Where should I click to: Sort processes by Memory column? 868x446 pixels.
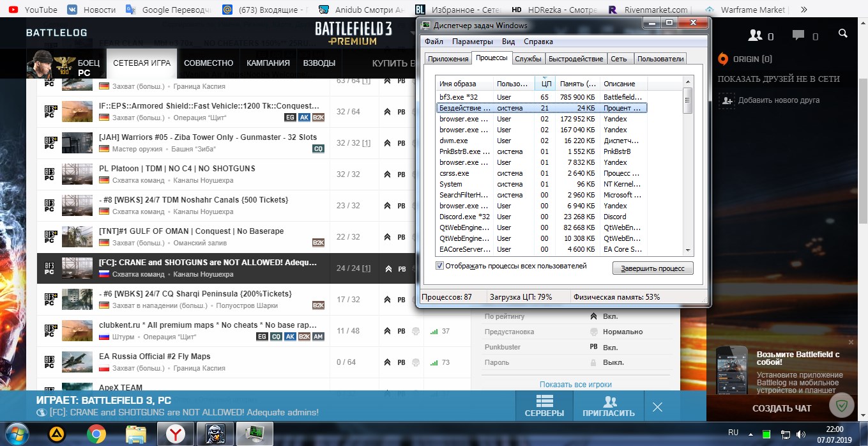coord(577,84)
